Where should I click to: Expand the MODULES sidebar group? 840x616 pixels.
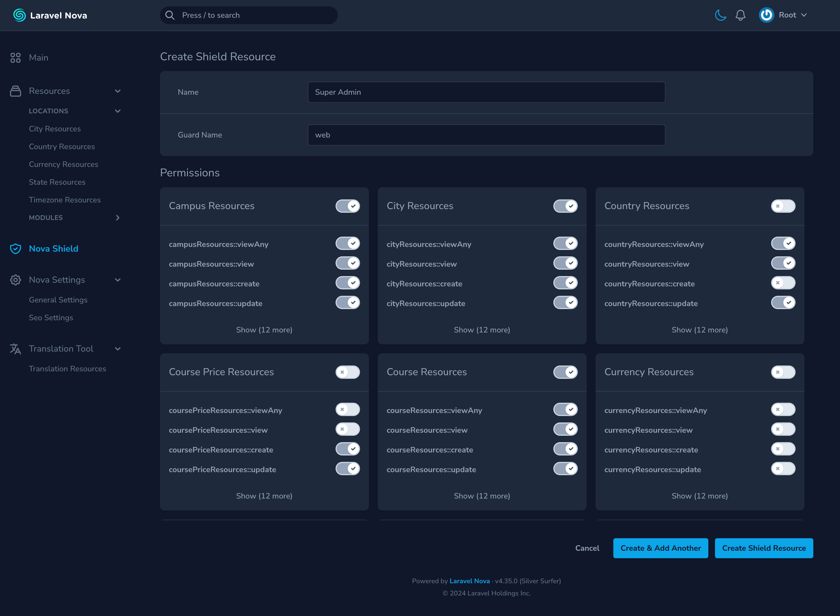tap(117, 218)
